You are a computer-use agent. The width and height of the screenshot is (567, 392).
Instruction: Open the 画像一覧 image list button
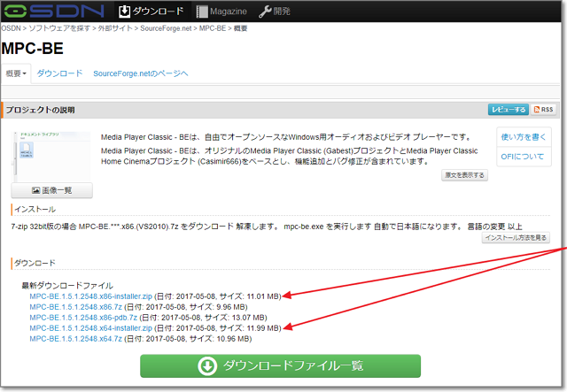[x=51, y=190]
